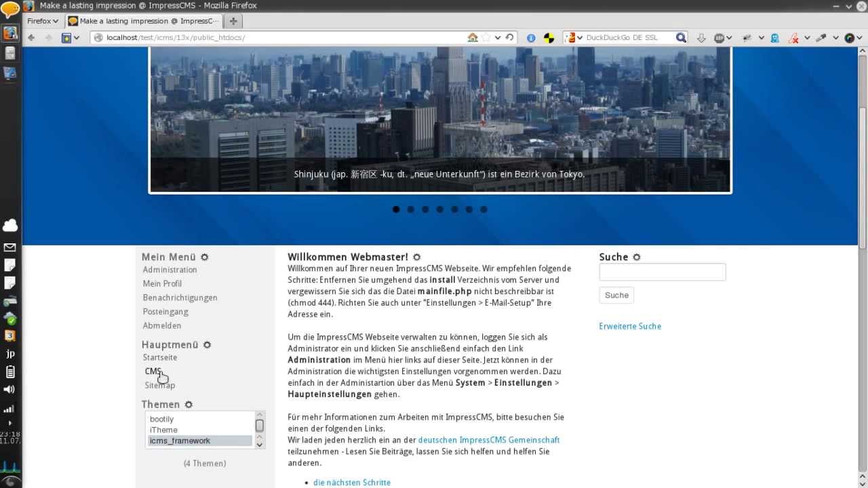Open the Adblock Plus dropdown arrow
Screen dimensions: 868x488
pos(729,38)
